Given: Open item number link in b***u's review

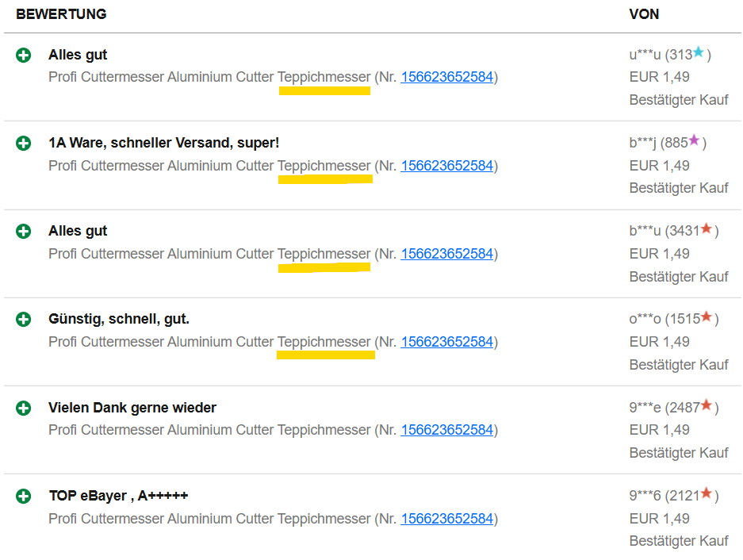Looking at the screenshot, I should tap(447, 254).
